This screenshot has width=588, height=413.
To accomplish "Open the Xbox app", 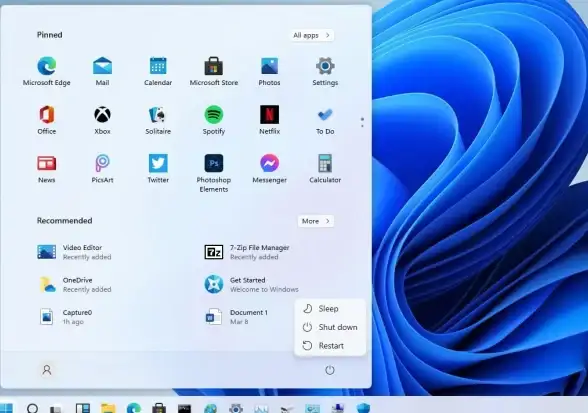I will (102, 120).
